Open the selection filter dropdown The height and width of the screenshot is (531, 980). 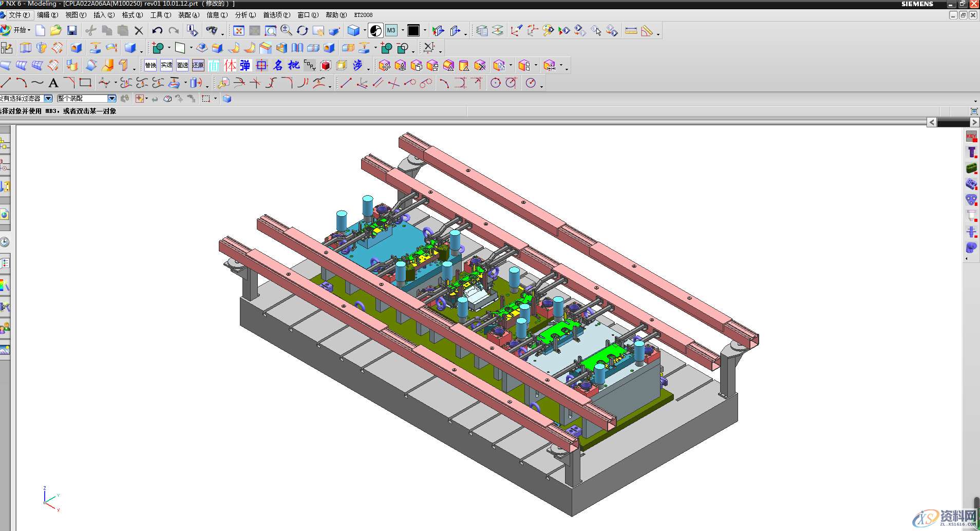48,99
